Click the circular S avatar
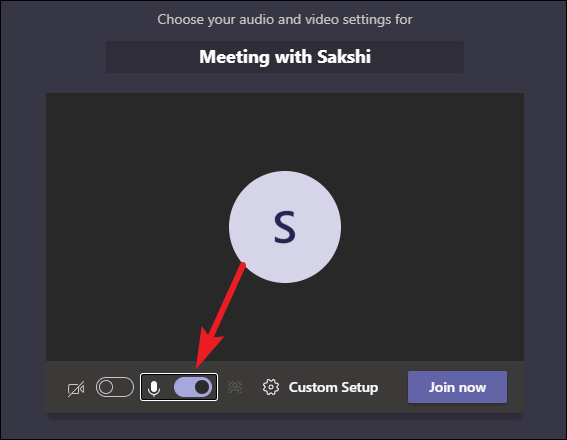The height and width of the screenshot is (440, 567). [x=285, y=227]
